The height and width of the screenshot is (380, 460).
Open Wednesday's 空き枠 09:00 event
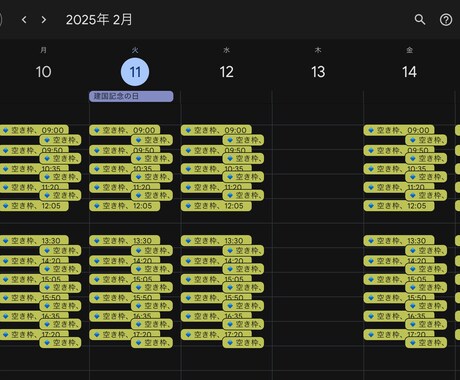216,130
